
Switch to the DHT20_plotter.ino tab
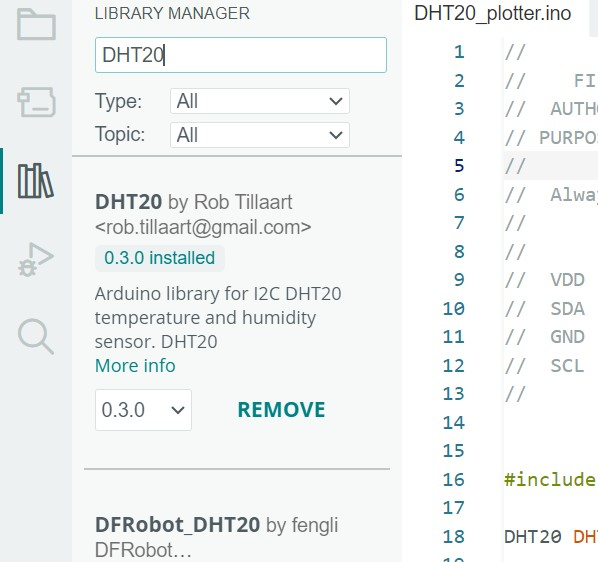(x=493, y=14)
